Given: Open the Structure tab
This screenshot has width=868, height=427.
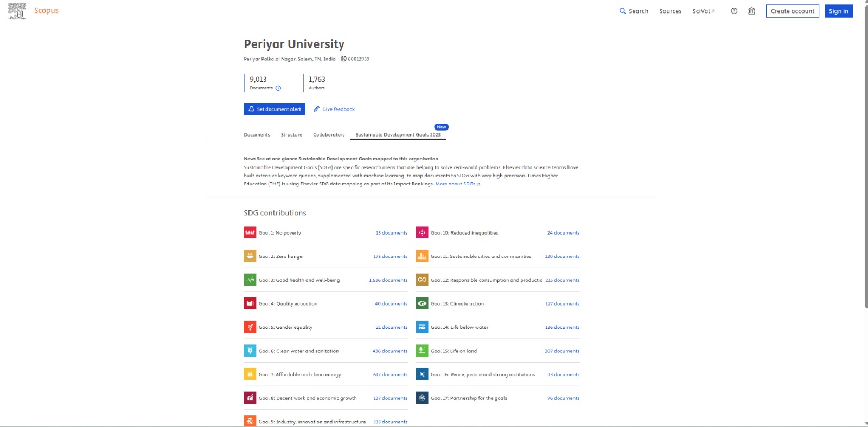Looking at the screenshot, I should [291, 135].
